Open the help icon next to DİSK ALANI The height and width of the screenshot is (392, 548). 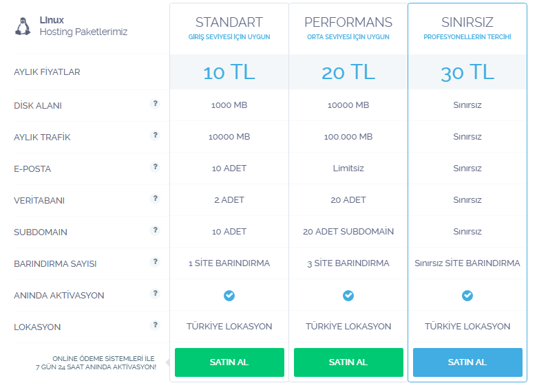pos(155,104)
